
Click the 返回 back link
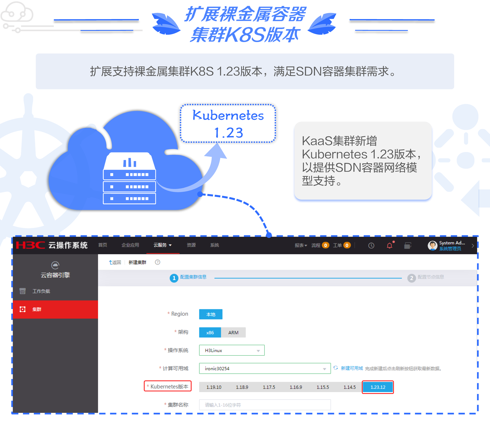point(115,262)
